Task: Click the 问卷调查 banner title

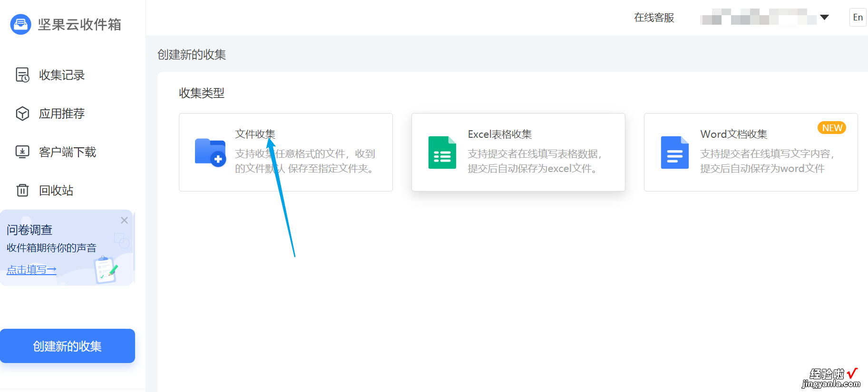Action: [x=29, y=230]
